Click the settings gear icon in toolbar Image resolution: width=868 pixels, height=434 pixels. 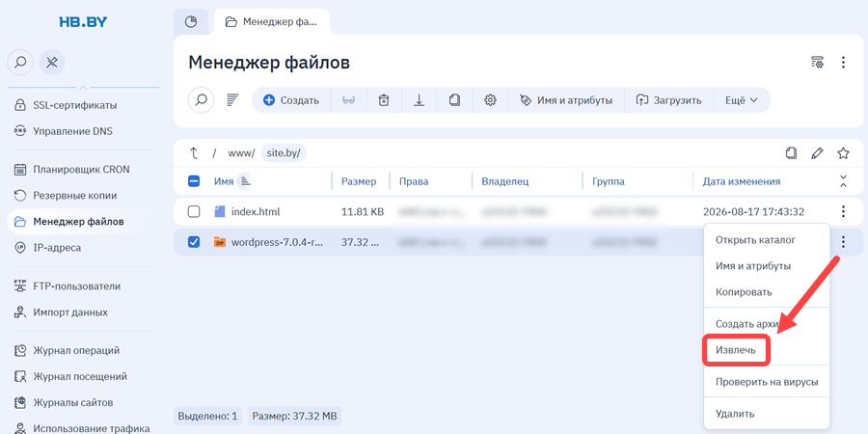coord(490,100)
